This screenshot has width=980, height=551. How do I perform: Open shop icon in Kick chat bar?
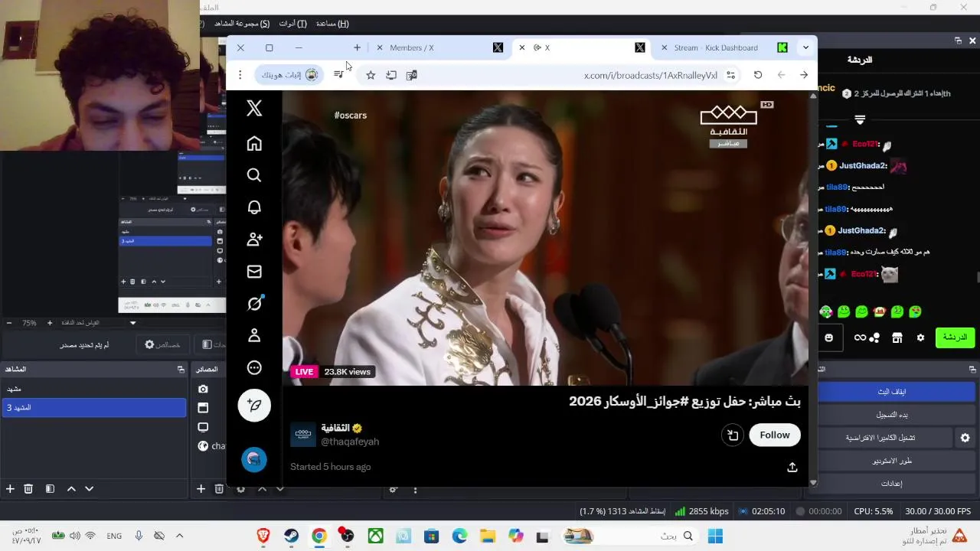(x=897, y=337)
